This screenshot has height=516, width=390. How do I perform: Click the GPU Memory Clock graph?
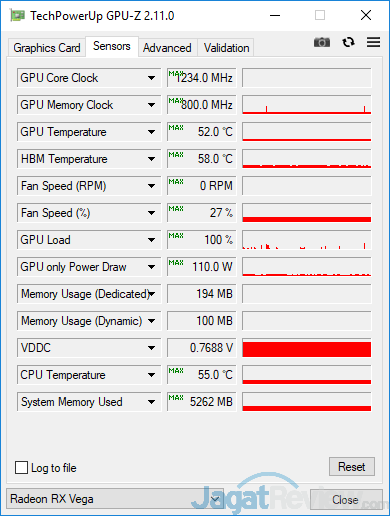click(x=307, y=105)
